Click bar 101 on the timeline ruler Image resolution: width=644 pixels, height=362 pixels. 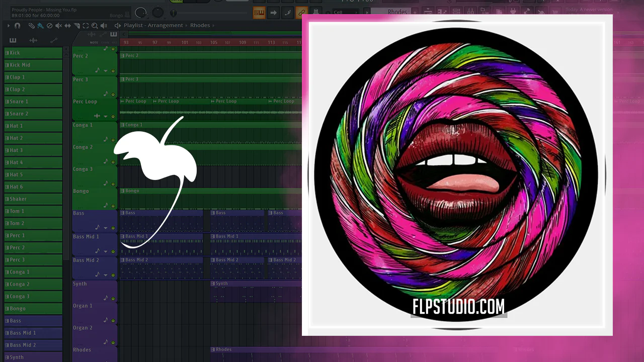185,43
